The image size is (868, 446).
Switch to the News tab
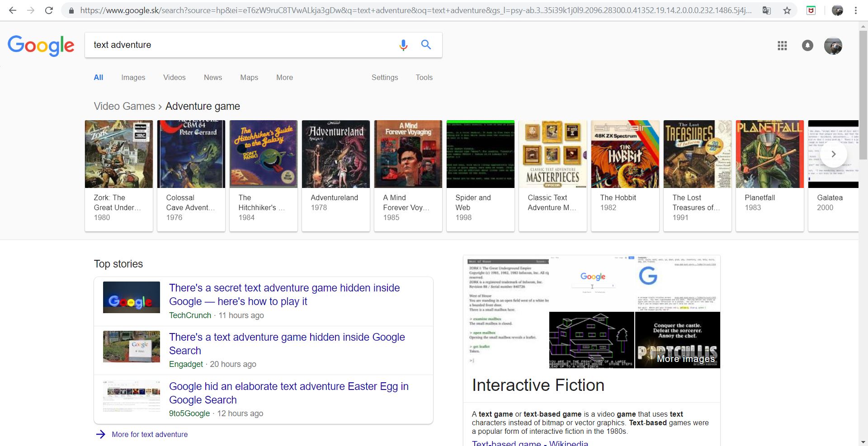pyautogui.click(x=213, y=77)
